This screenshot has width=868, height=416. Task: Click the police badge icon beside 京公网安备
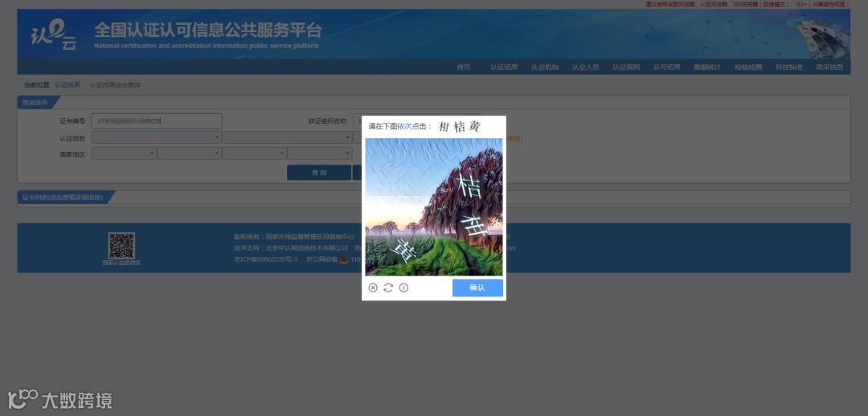[x=344, y=259]
